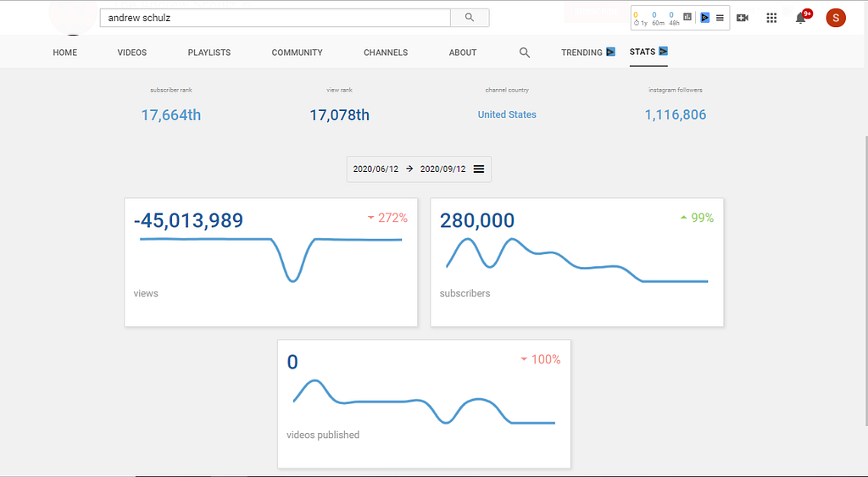This screenshot has height=477, width=868.
Task: Go to the Community tab
Action: pos(297,53)
